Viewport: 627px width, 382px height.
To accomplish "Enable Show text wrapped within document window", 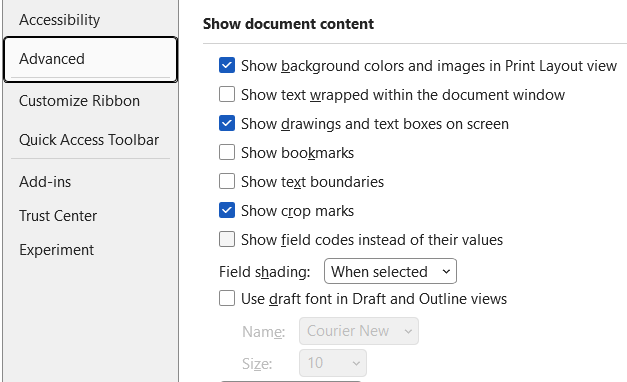I will point(227,95).
